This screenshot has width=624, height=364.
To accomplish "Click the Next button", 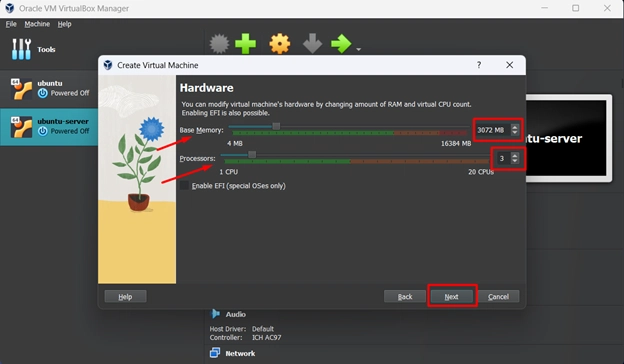I will (452, 296).
